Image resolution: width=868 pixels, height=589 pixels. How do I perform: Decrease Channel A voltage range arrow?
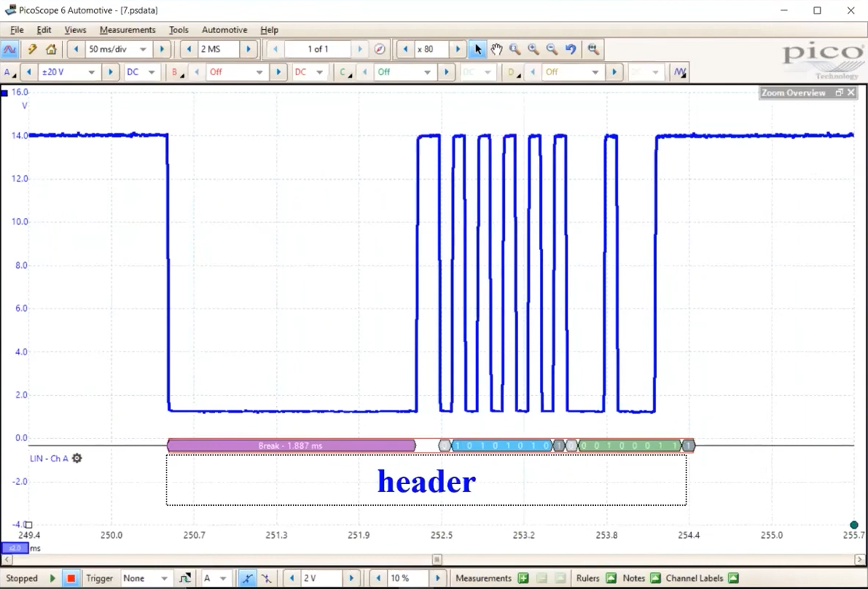click(29, 72)
